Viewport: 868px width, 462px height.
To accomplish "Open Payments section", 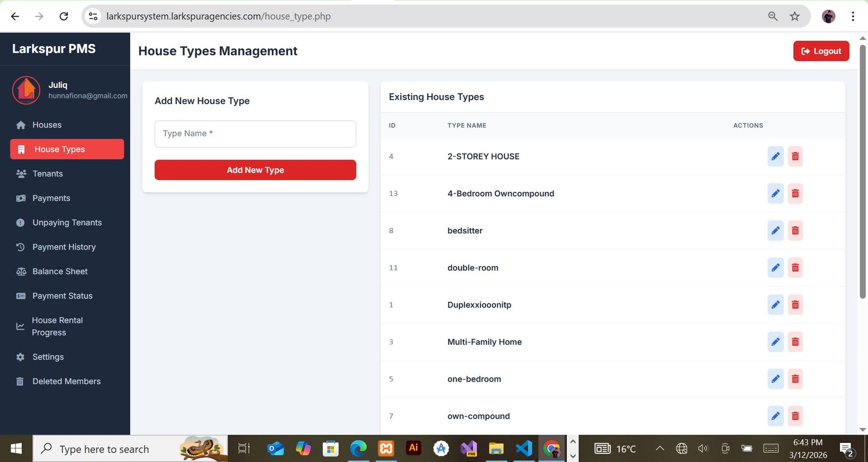I will click(x=51, y=198).
